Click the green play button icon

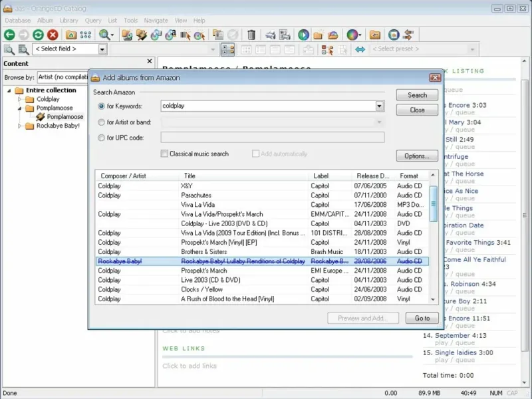point(303,35)
